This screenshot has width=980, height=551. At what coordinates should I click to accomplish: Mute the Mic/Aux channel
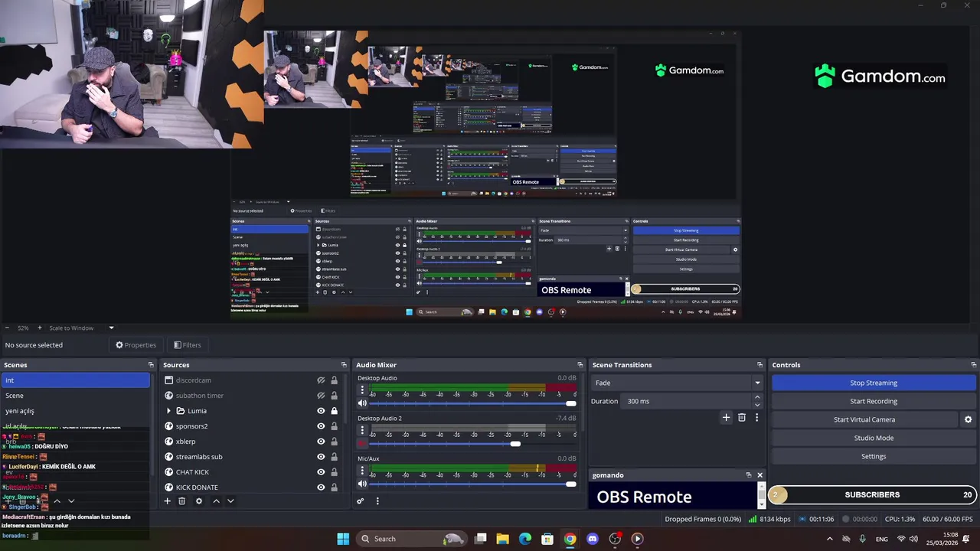pos(362,484)
